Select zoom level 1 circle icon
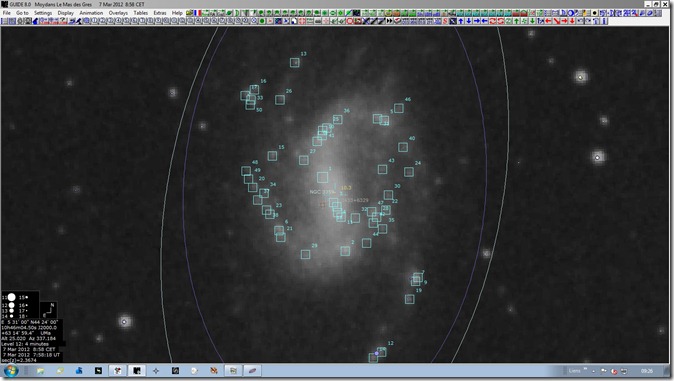This screenshot has height=381, width=674. coord(94,21)
